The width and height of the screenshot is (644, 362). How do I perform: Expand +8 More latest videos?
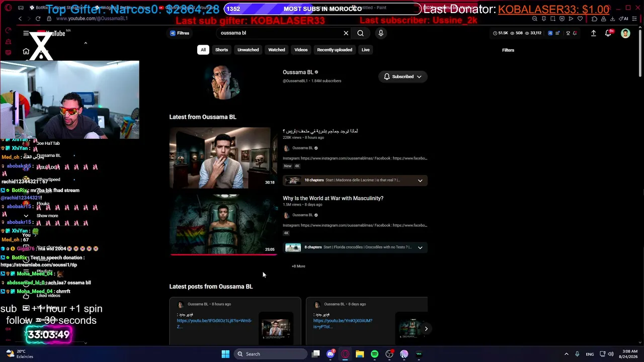[x=298, y=266]
